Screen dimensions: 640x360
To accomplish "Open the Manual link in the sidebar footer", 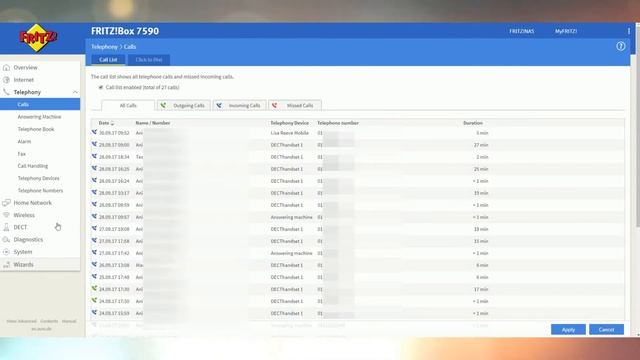I will pyautogui.click(x=69, y=321).
